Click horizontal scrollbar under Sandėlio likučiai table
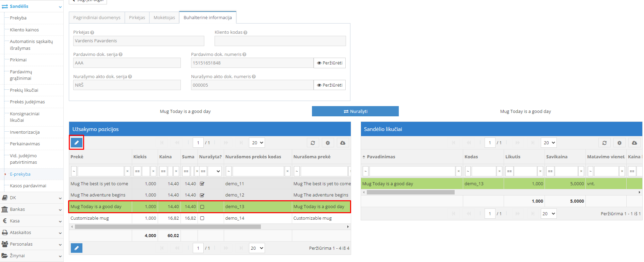Viewport: 644px width, 262px height. point(410,192)
